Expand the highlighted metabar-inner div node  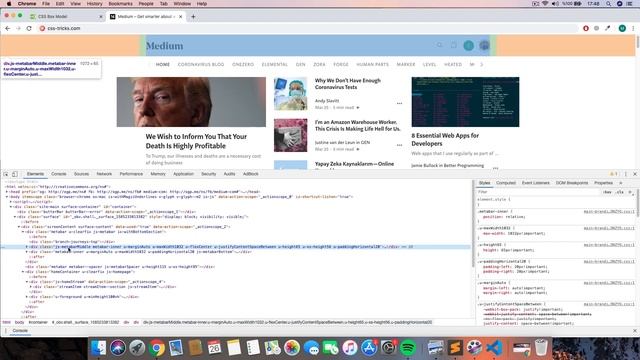[27, 247]
